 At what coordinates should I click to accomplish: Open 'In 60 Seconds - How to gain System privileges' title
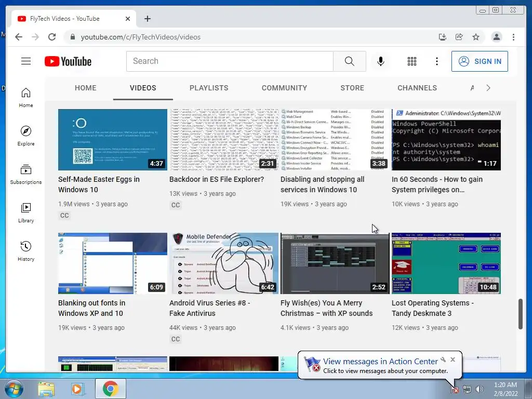437,184
